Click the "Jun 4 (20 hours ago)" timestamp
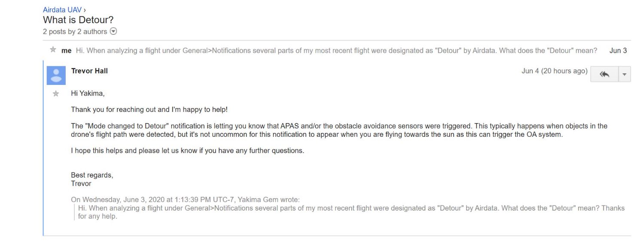Image resolution: width=644 pixels, height=247 pixels. point(554,71)
